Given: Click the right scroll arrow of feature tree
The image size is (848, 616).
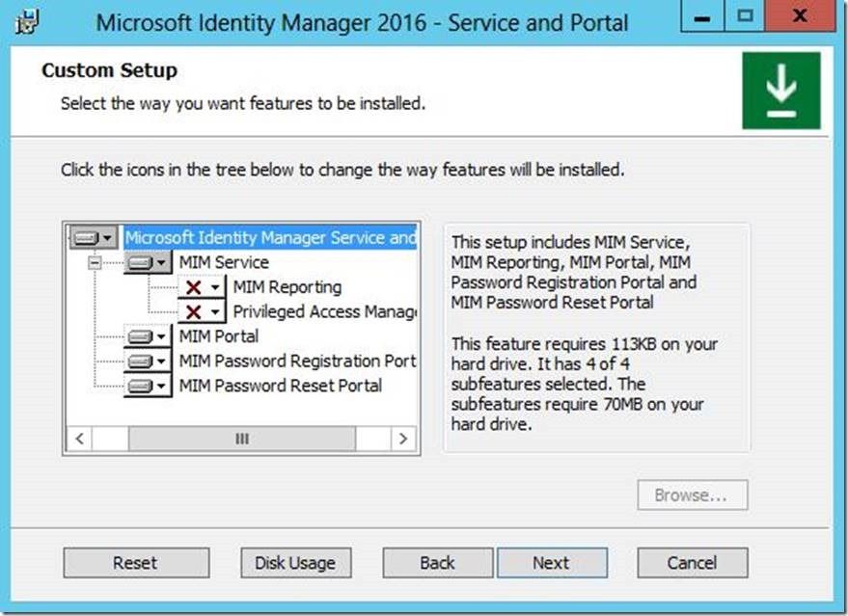Looking at the screenshot, I should tap(403, 439).
